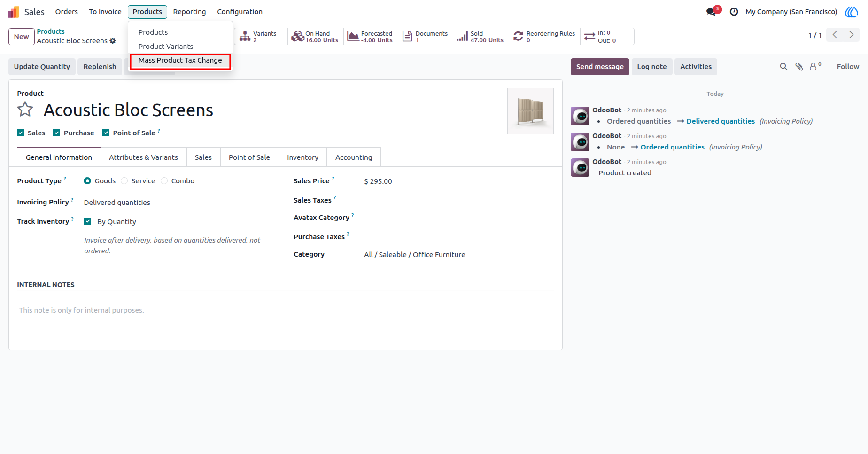The height and width of the screenshot is (454, 868).
Task: Click the product image thumbnail
Action: pos(530,111)
